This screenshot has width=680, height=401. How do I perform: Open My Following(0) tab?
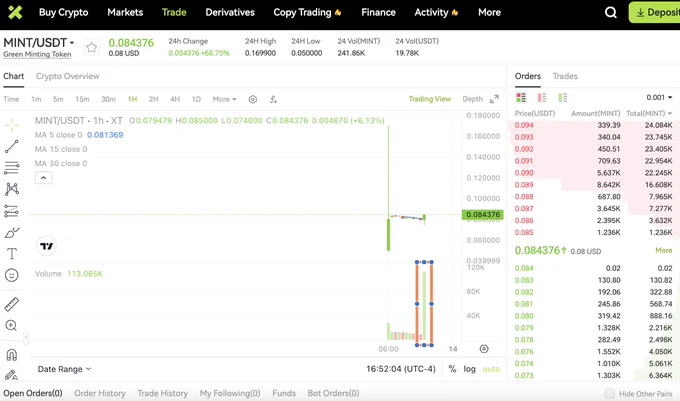click(230, 393)
